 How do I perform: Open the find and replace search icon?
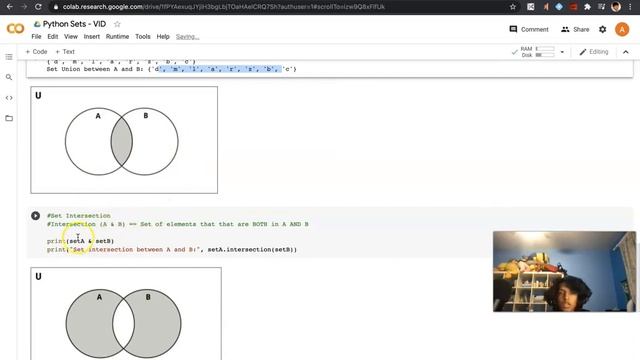9,77
